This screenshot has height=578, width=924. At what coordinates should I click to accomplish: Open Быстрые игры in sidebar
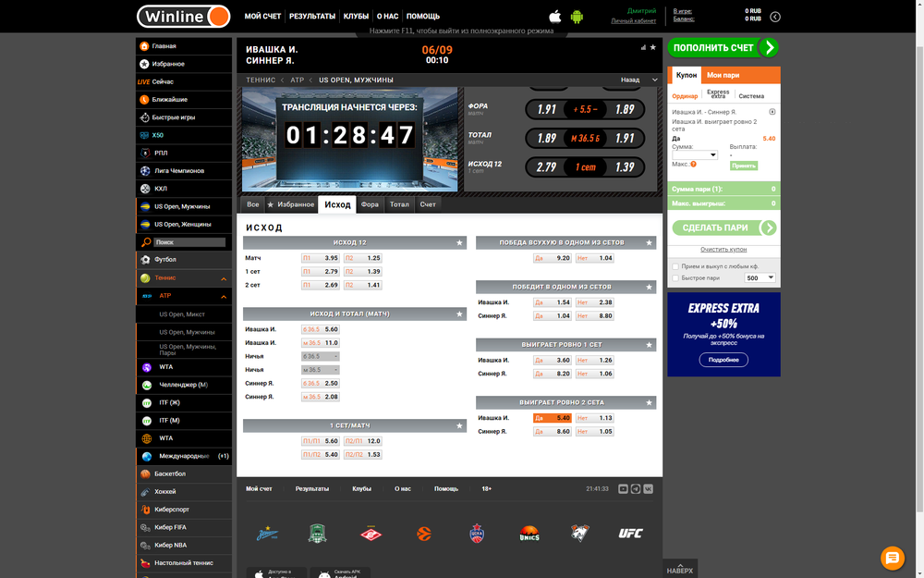(184, 117)
